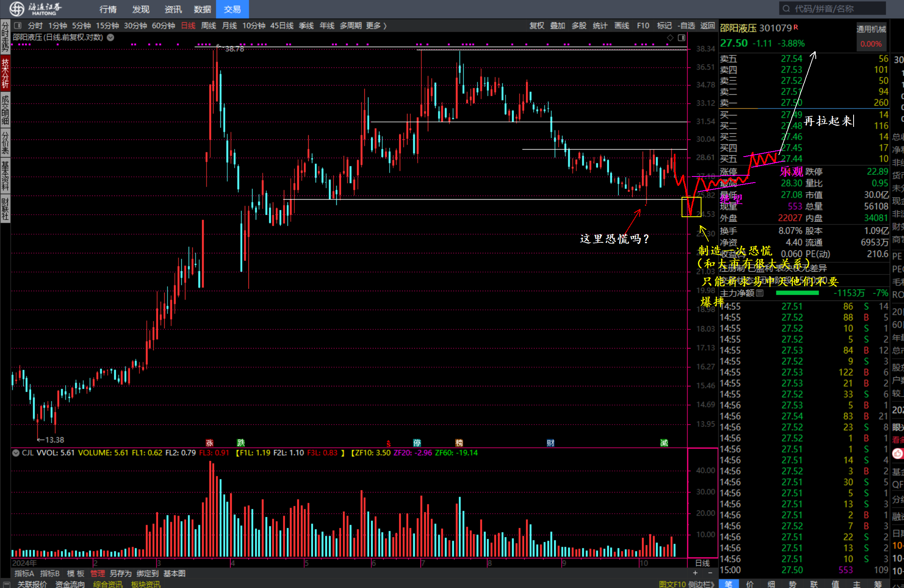Viewport: 904px width, 588px height.
Task: Select the 周线 weekly period tab
Action: 209,26
